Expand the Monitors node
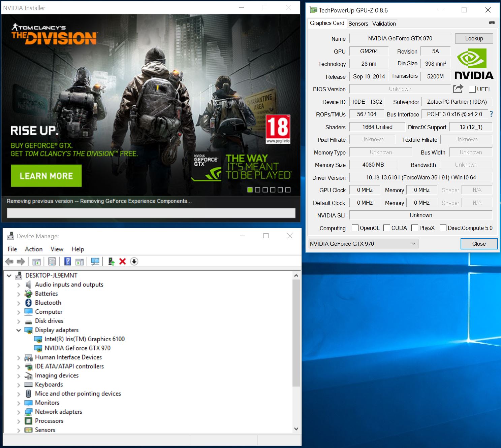This screenshot has width=501, height=448. click(x=19, y=403)
